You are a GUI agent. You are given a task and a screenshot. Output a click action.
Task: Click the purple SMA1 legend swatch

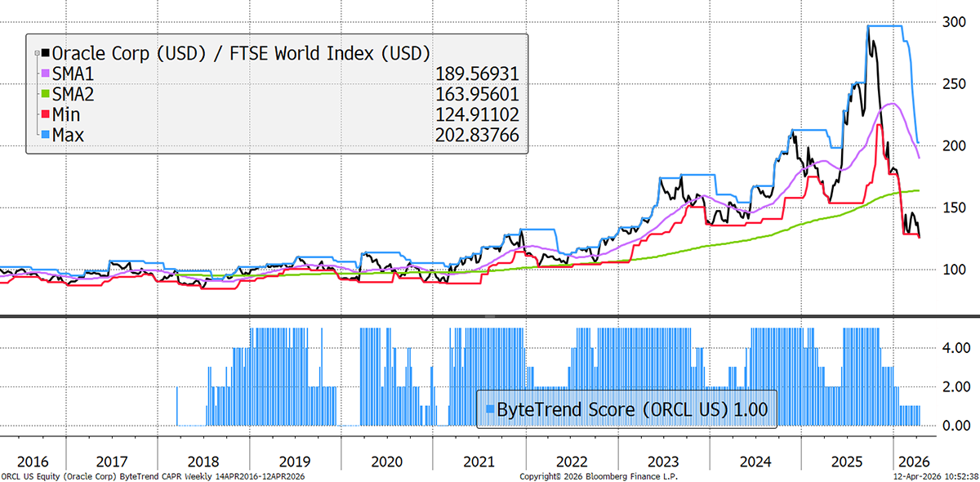pos(46,75)
